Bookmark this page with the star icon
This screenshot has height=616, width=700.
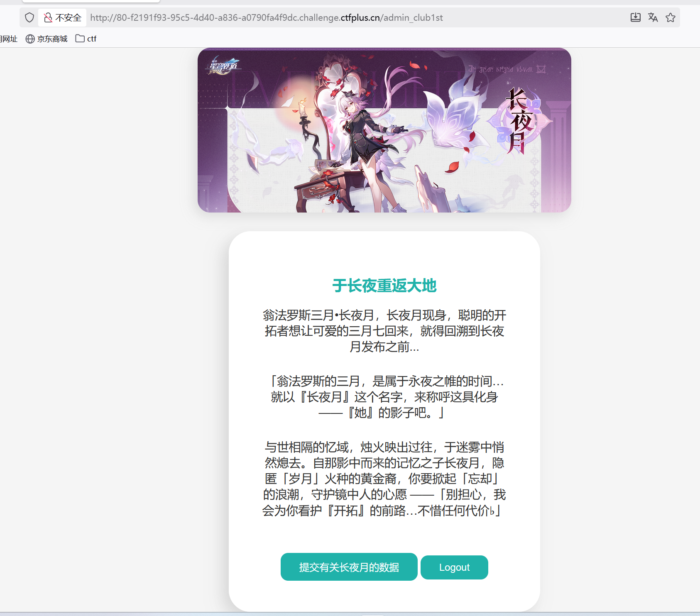click(670, 17)
